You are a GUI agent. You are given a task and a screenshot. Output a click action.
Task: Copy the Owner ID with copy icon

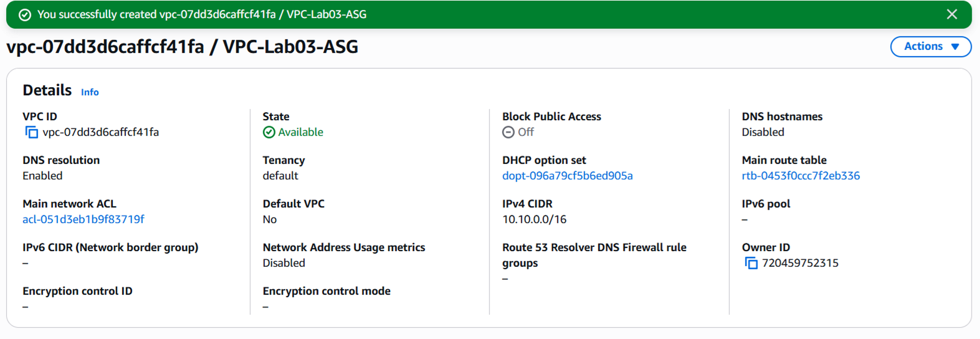[751, 263]
